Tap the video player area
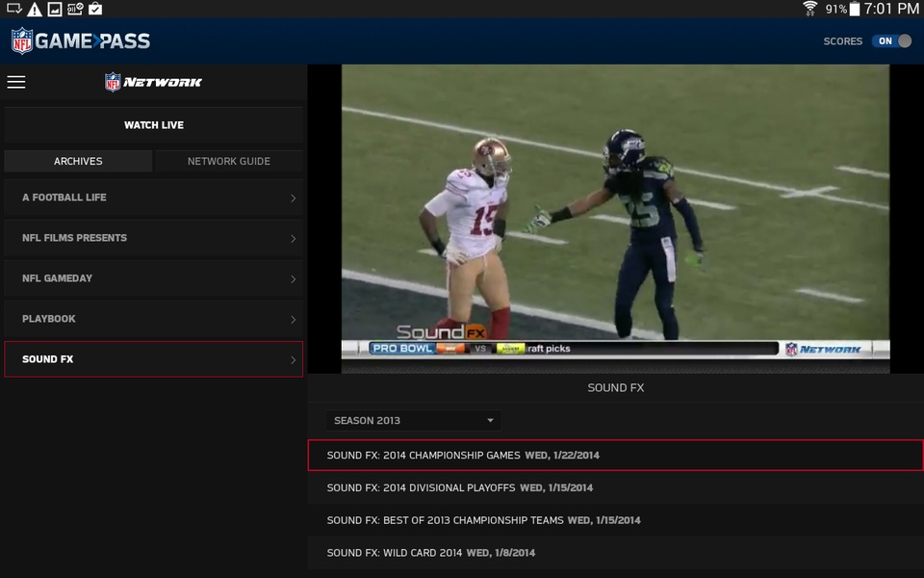 (x=615, y=219)
